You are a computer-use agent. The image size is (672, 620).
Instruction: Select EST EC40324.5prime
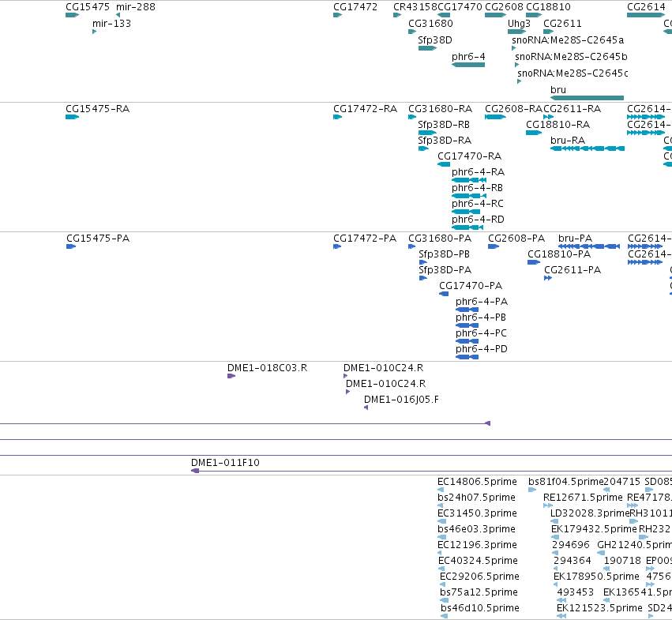click(441, 569)
